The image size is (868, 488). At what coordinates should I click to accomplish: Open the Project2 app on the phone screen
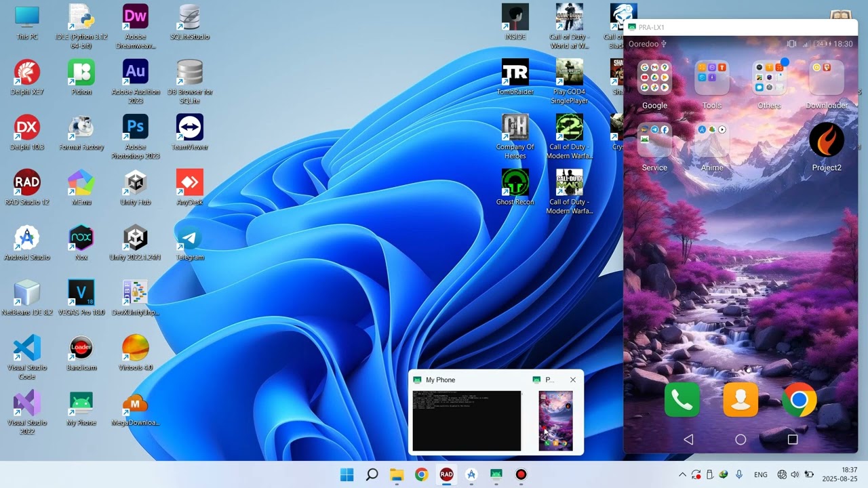tap(827, 147)
